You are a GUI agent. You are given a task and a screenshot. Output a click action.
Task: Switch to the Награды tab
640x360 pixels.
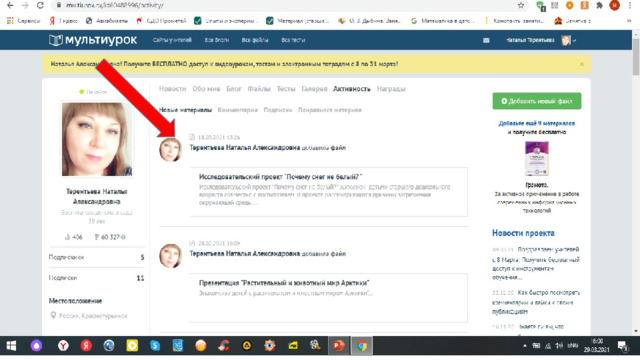coord(391,89)
